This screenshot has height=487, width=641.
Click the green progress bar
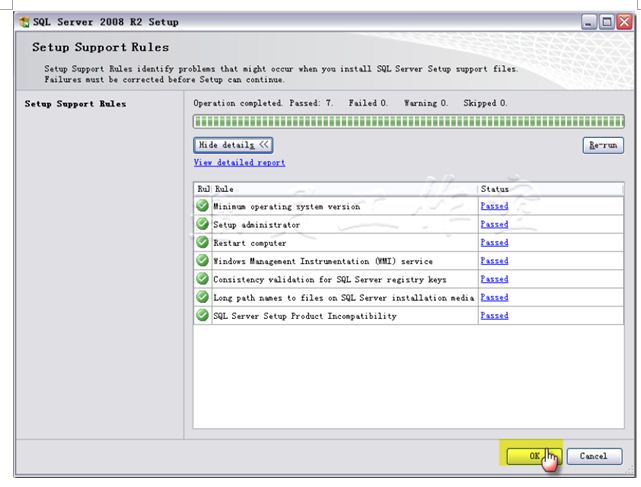pos(408,121)
